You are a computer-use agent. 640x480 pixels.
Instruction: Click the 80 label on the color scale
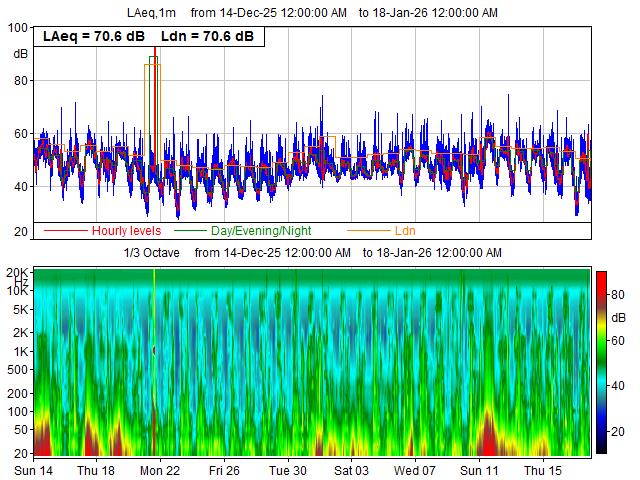[620, 292]
